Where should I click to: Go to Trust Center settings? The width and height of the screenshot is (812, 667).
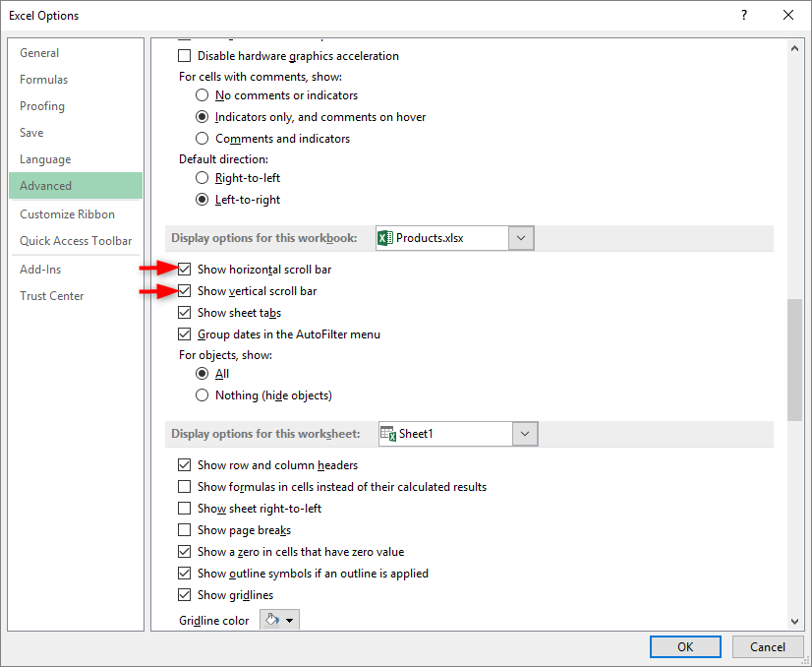[52, 296]
